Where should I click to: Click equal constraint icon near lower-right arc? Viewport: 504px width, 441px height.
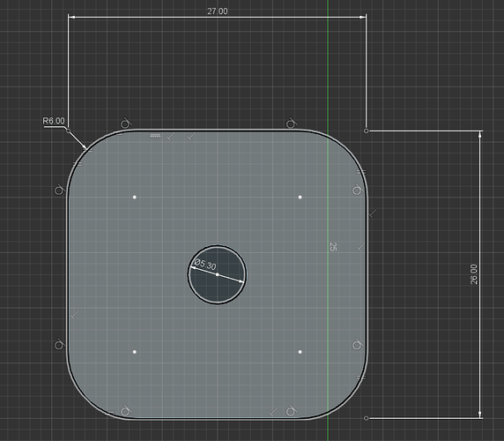[x=361, y=377]
